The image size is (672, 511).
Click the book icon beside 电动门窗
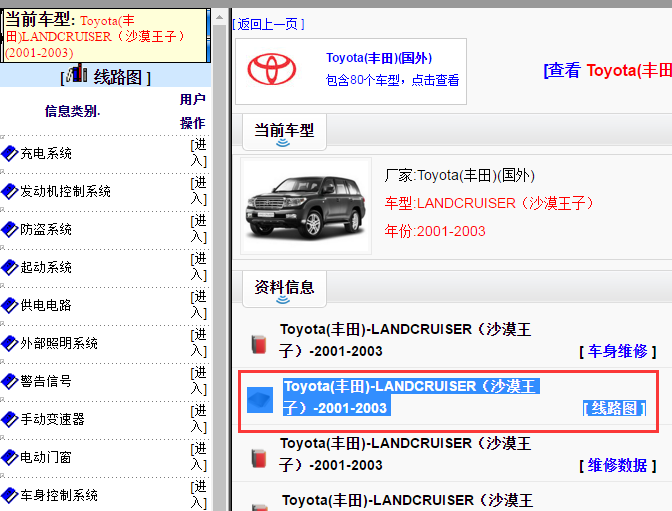[x=9, y=457]
